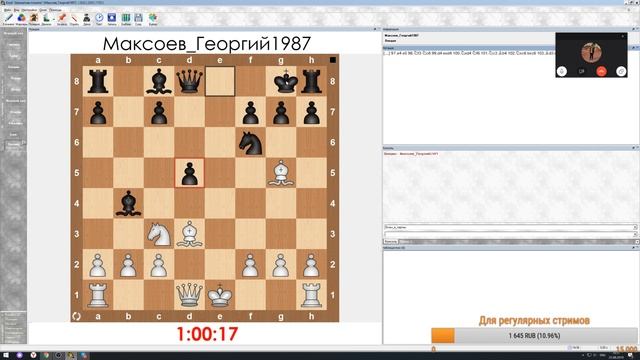Select the black rook on a8
Viewport: 640px width, 360px height.
tap(98, 81)
